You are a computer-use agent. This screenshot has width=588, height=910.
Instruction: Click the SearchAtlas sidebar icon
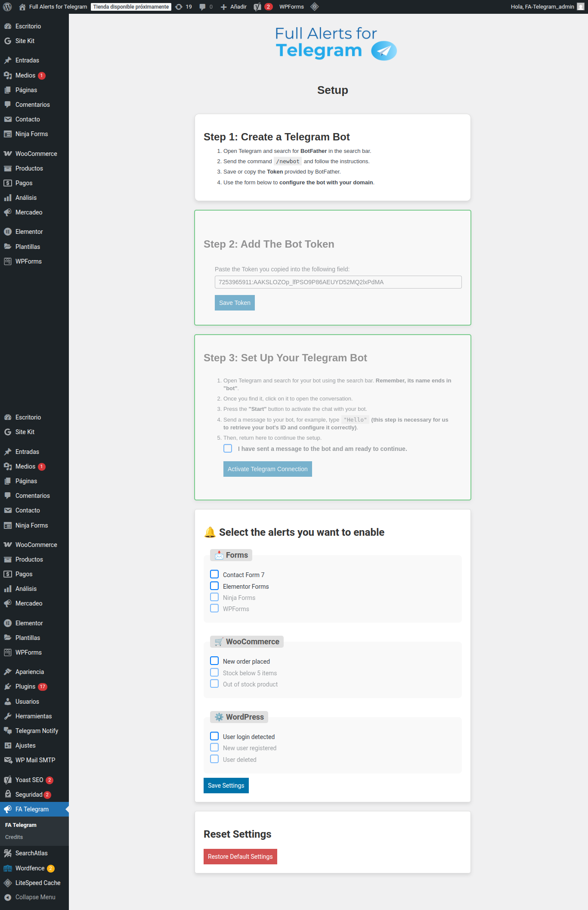(8, 853)
